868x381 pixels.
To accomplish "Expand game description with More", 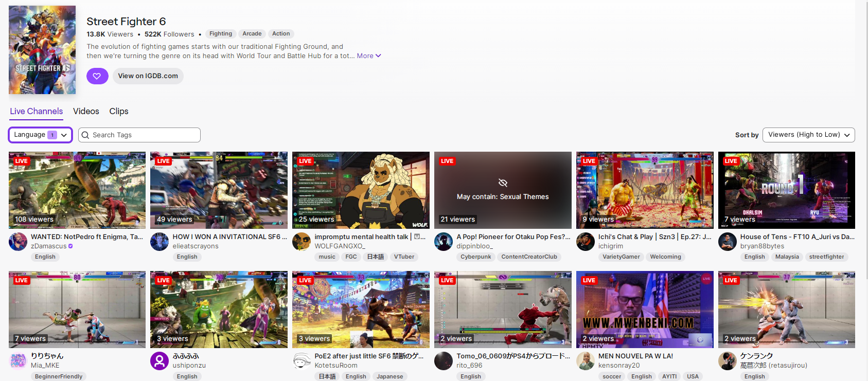I will point(369,56).
